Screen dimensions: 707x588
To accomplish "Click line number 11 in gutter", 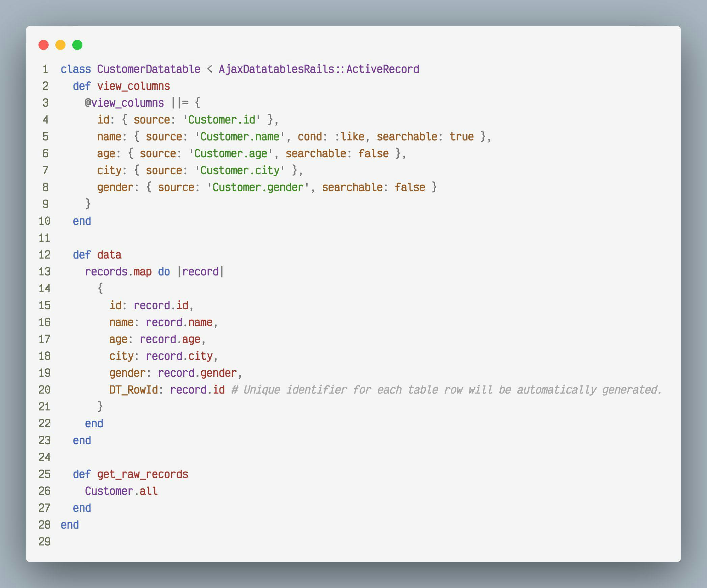I will tap(44, 238).
